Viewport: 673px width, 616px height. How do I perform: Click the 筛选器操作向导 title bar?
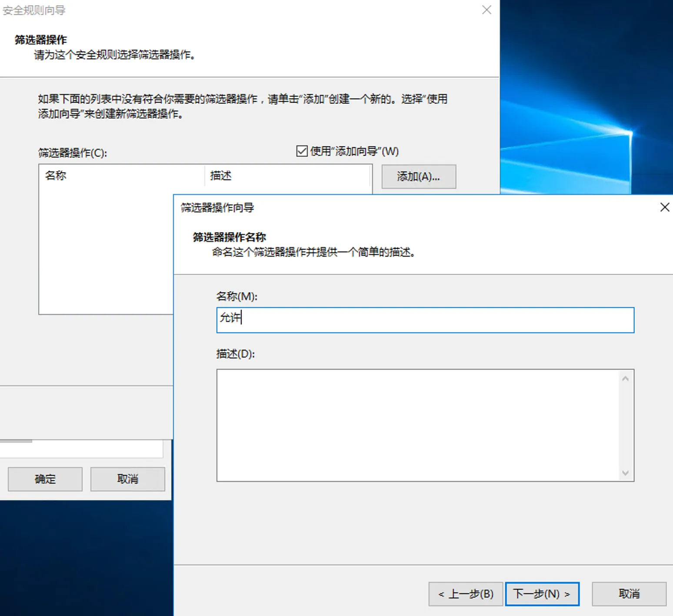pos(391,207)
